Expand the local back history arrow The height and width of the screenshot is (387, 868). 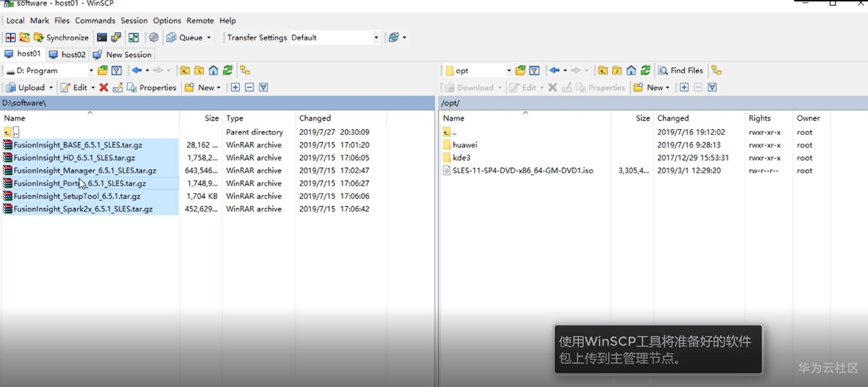tap(147, 71)
